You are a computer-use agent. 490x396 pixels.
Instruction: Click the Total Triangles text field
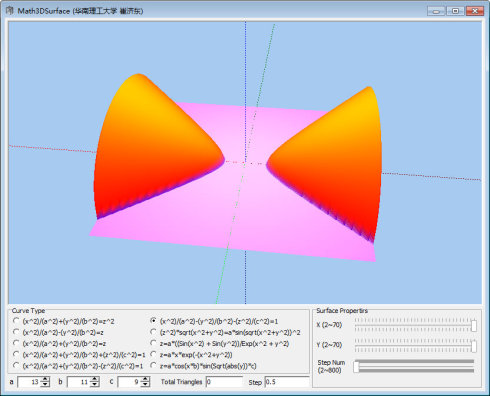[x=224, y=382]
